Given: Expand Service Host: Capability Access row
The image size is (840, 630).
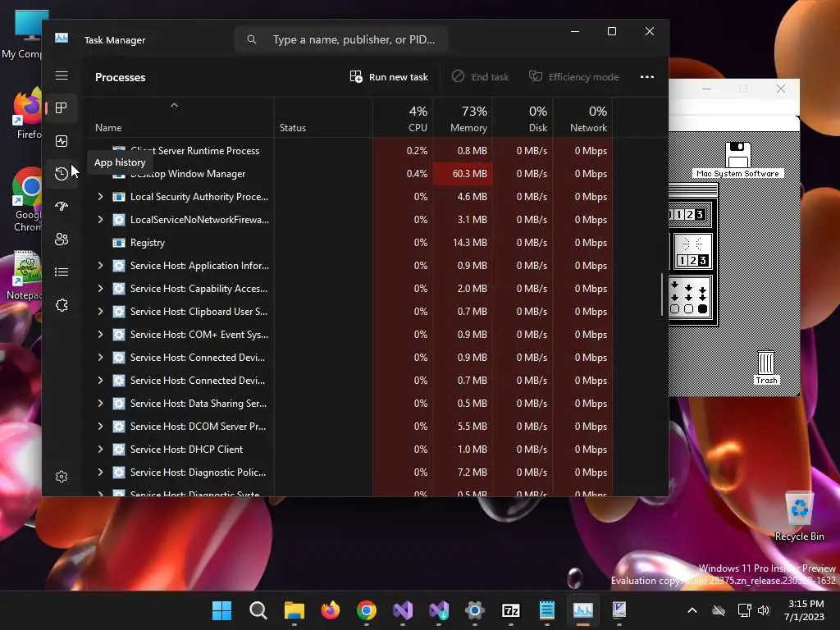Looking at the screenshot, I should (x=100, y=288).
